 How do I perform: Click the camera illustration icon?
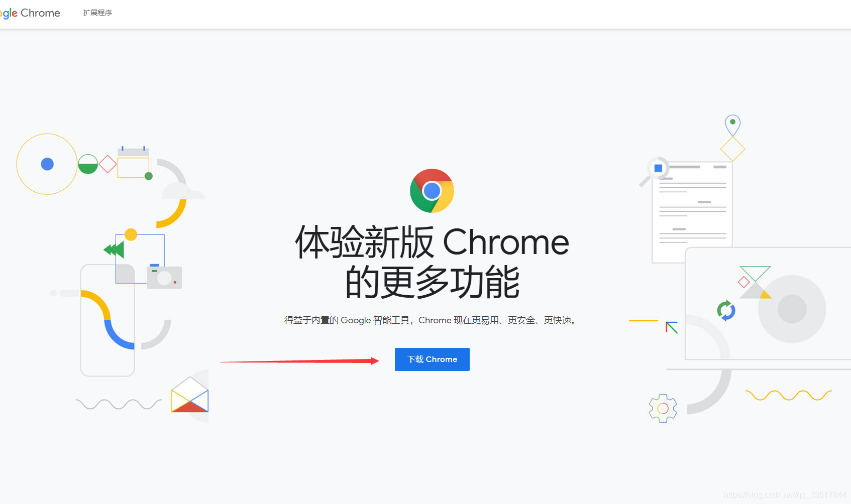pyautogui.click(x=164, y=277)
